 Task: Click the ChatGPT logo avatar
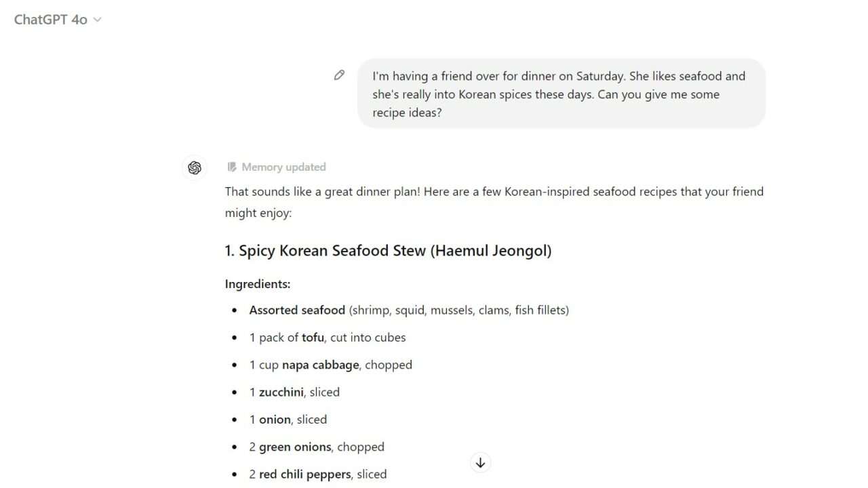coord(195,167)
